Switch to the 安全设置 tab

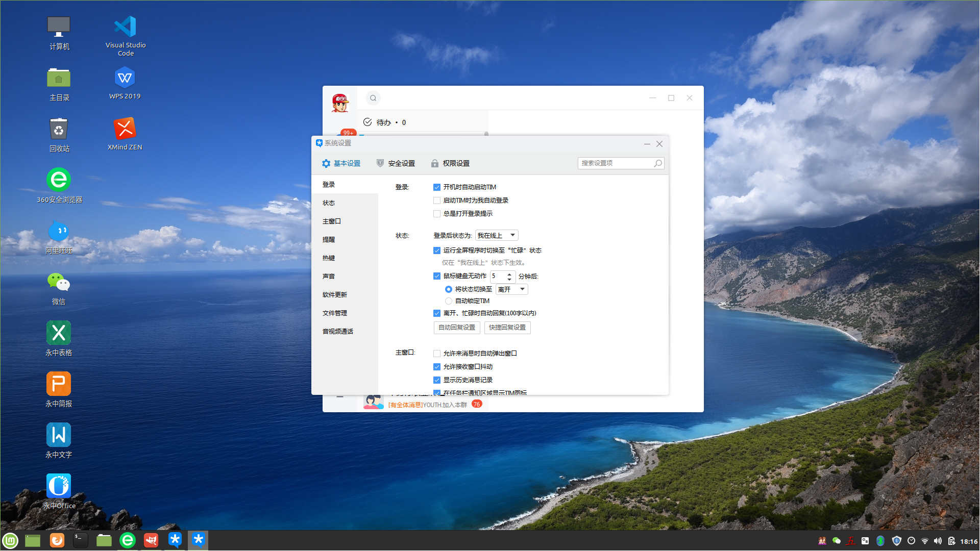click(x=396, y=163)
